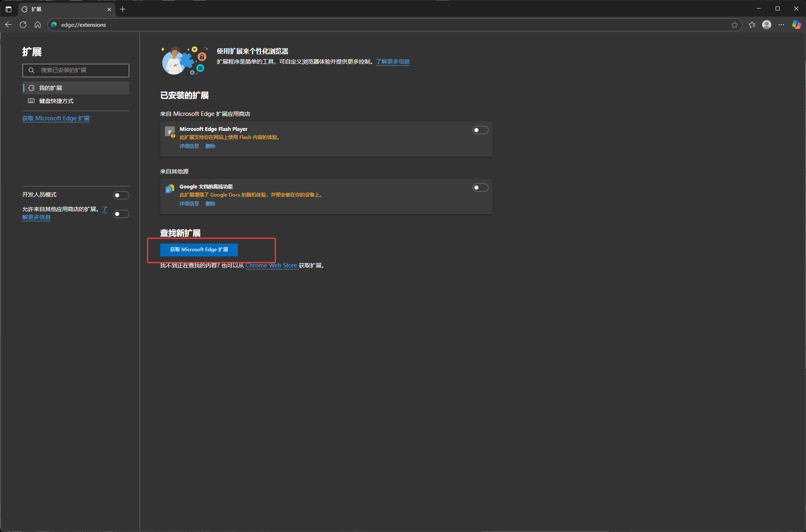This screenshot has height=532, width=806.
Task: Open Settings and more ellipsis menu
Action: pos(781,25)
